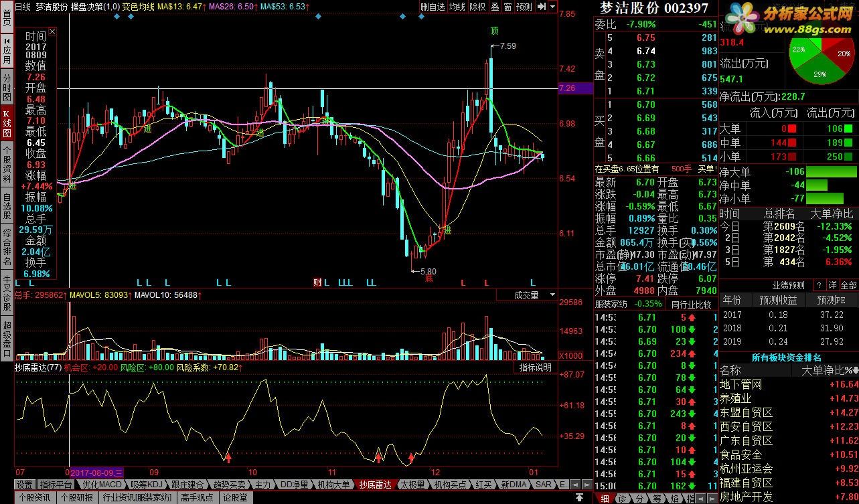Toggle the 均线 moving average button

(x=457, y=6)
